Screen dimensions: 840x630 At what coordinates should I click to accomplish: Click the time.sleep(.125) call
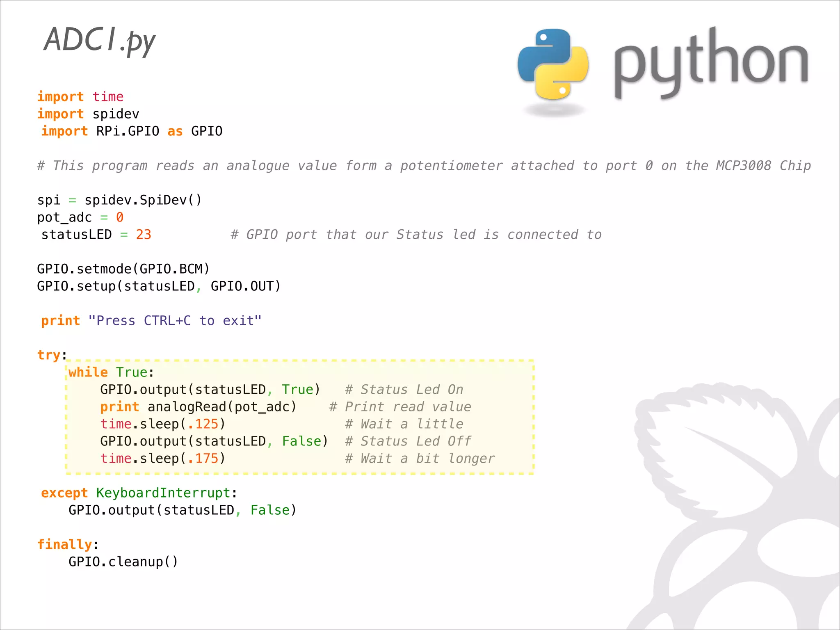(x=163, y=424)
